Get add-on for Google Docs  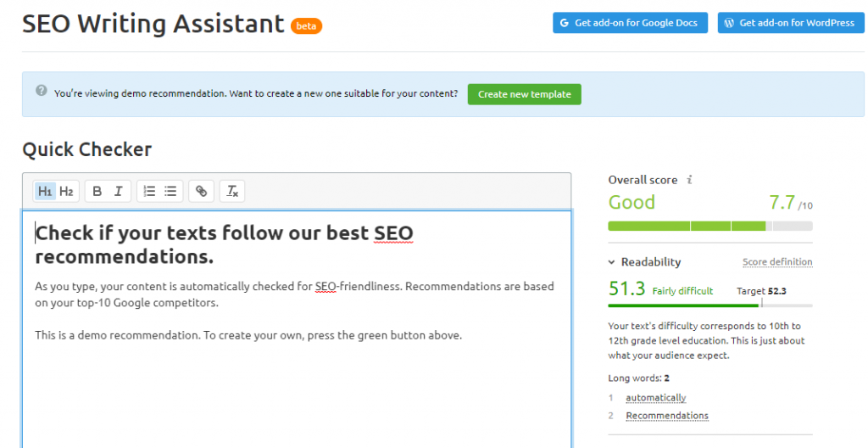pos(630,23)
